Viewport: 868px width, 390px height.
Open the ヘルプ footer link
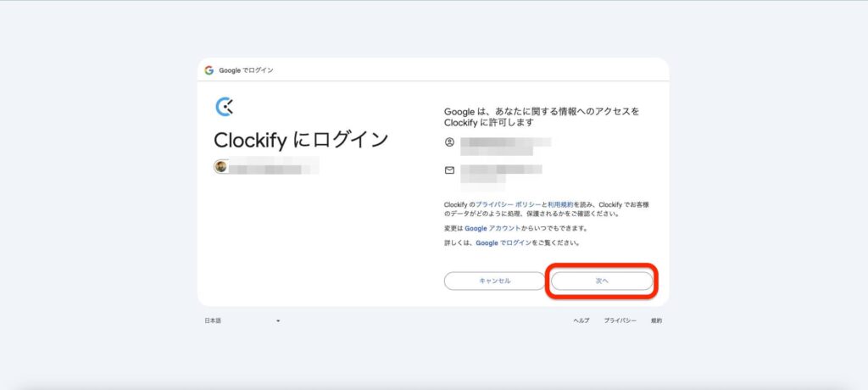(x=581, y=320)
